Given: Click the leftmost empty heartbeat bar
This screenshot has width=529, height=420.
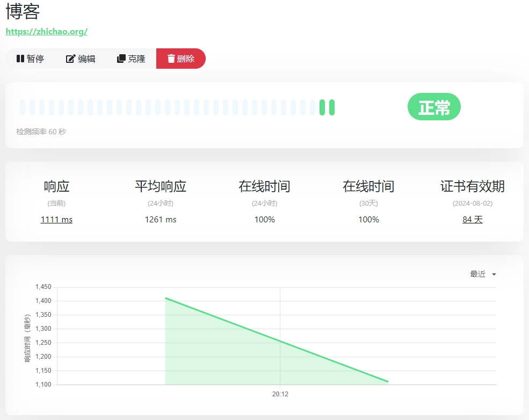Looking at the screenshot, I should coord(23,107).
